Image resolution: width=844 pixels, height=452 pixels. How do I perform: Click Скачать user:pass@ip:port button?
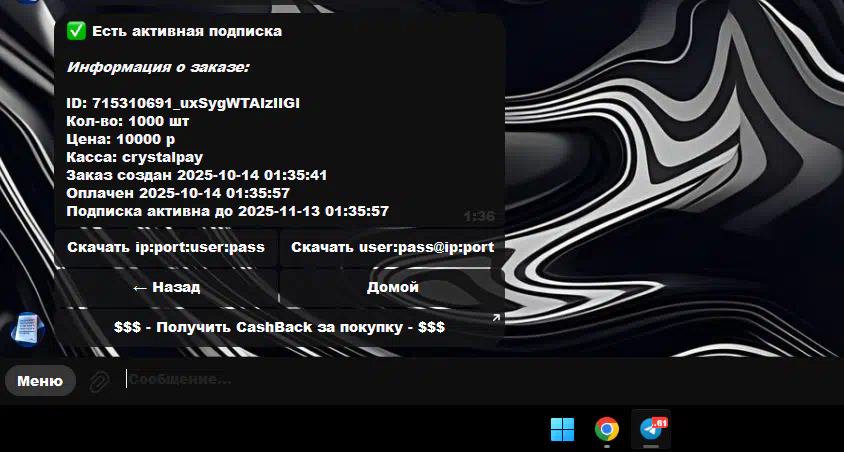coord(392,248)
